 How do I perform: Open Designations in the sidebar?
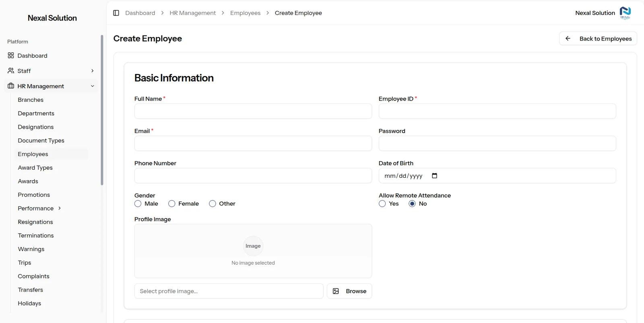35,127
